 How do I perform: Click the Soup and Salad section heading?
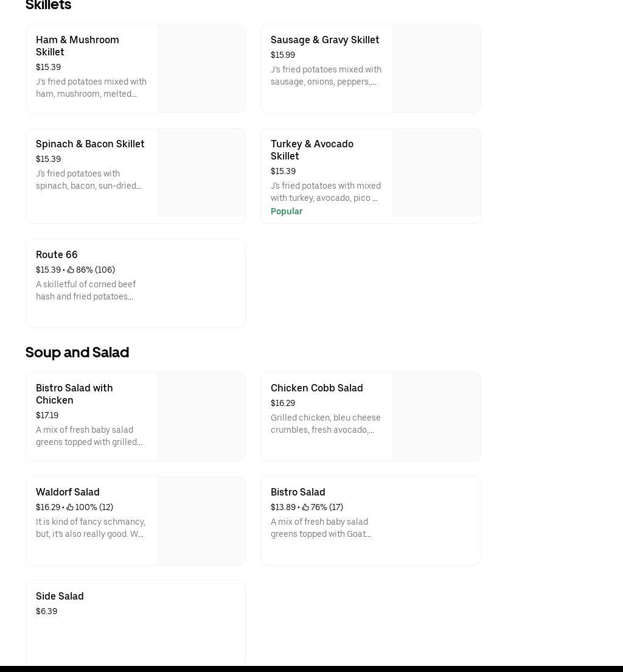[x=77, y=352]
